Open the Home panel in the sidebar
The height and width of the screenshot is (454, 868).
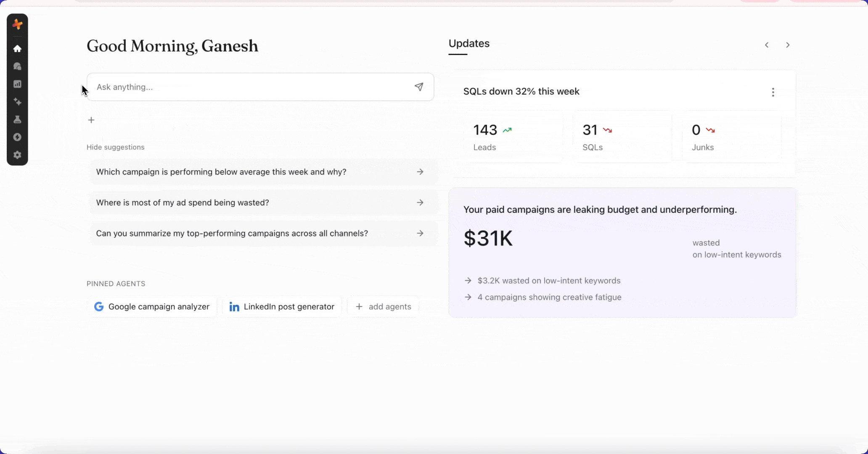point(17,49)
